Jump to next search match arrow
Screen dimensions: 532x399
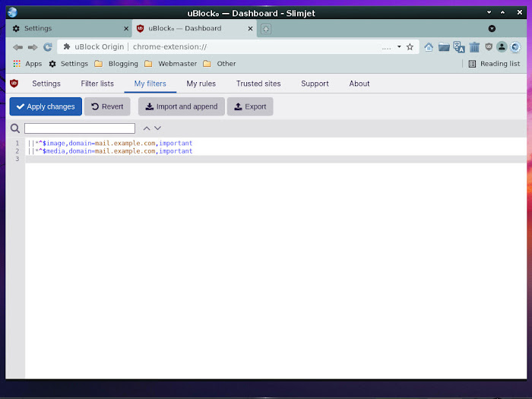(158, 128)
